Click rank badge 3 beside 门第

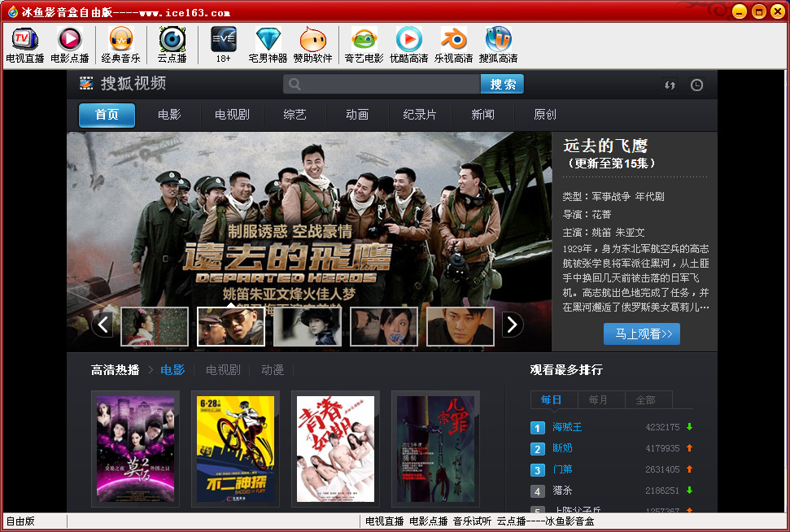pyautogui.click(x=538, y=470)
